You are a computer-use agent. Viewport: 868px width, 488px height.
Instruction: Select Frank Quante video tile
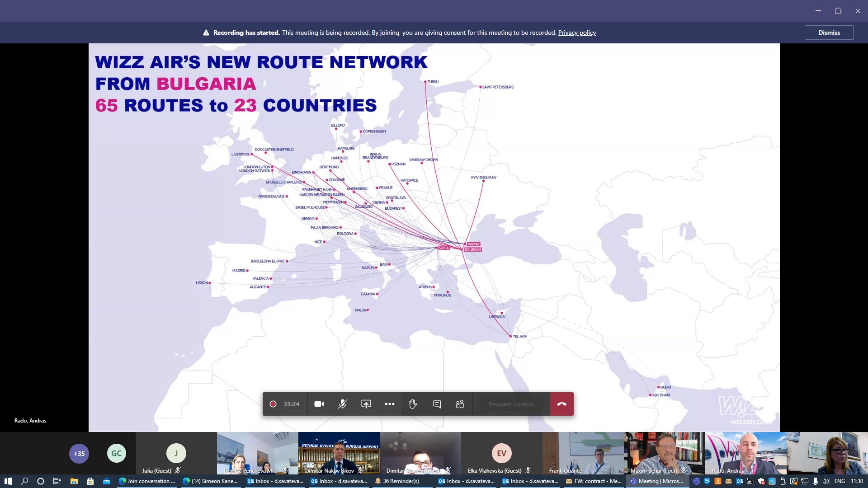[x=583, y=453]
